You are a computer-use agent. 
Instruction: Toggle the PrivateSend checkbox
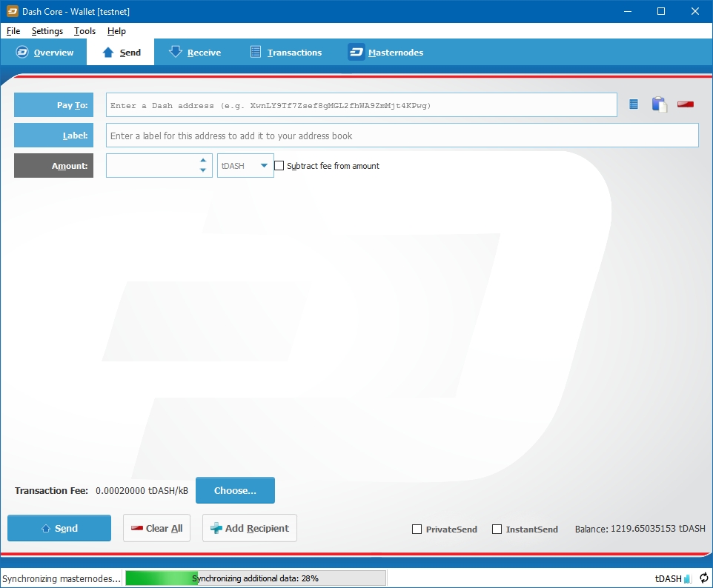pyautogui.click(x=417, y=529)
